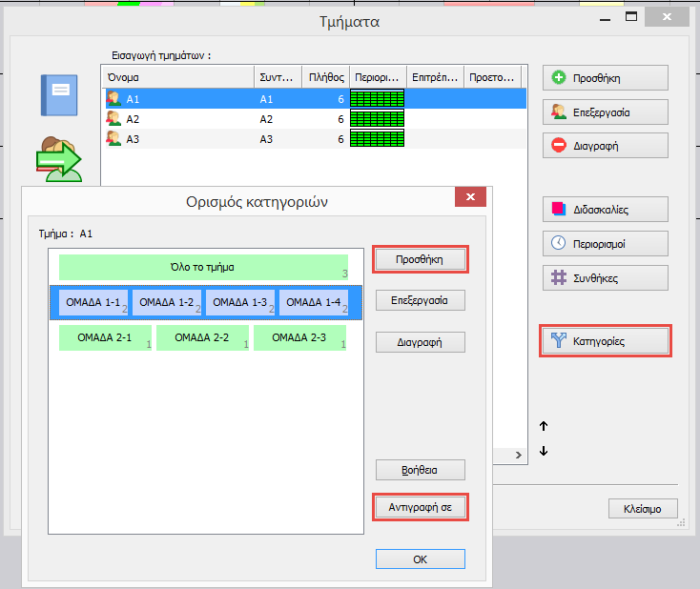Click the blue notebook icon in sidebar
The height and width of the screenshot is (589, 700).
coord(58,94)
